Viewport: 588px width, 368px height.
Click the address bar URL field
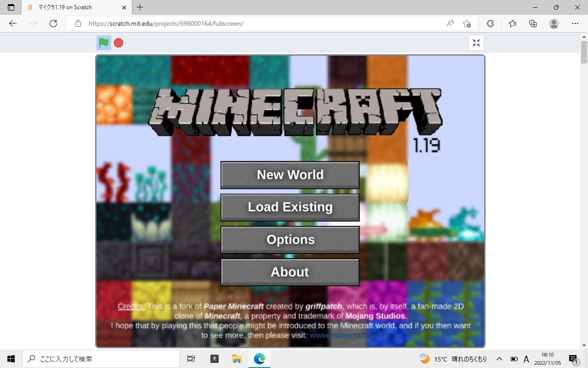pyautogui.click(x=257, y=23)
